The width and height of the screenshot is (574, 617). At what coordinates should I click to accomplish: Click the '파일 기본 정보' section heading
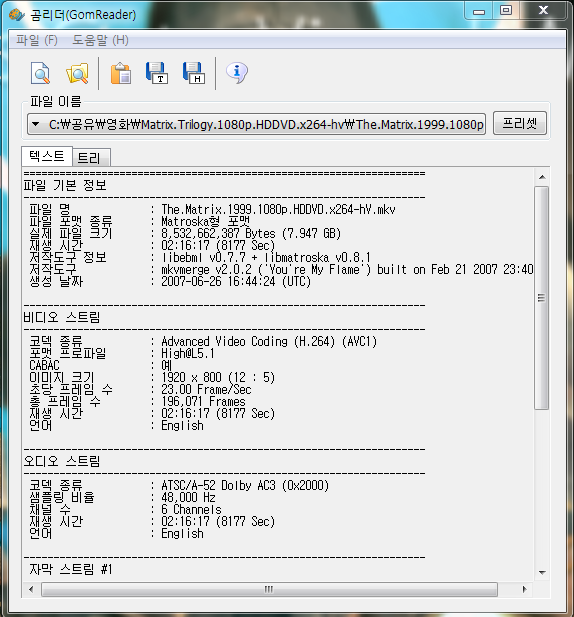[x=65, y=185]
